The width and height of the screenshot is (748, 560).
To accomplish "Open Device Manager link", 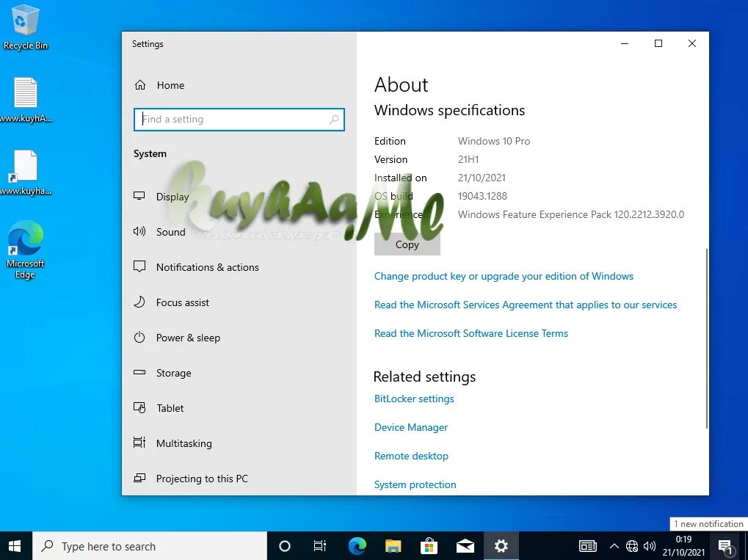I will (411, 427).
